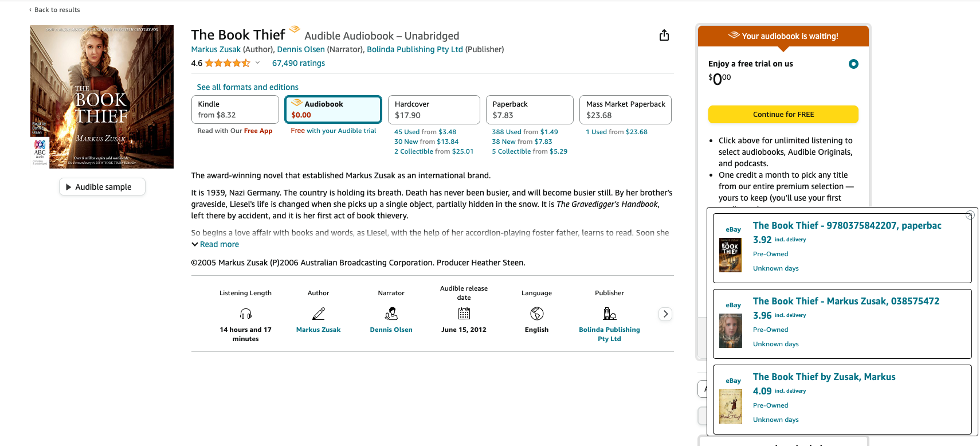980x446 pixels.
Task: Close the eBay offers popup
Action: [970, 215]
